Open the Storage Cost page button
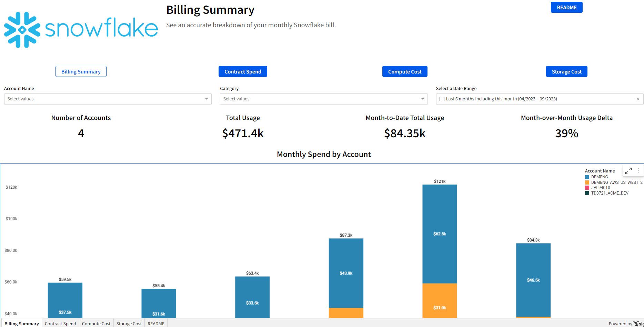The width and height of the screenshot is (644, 327). click(566, 71)
